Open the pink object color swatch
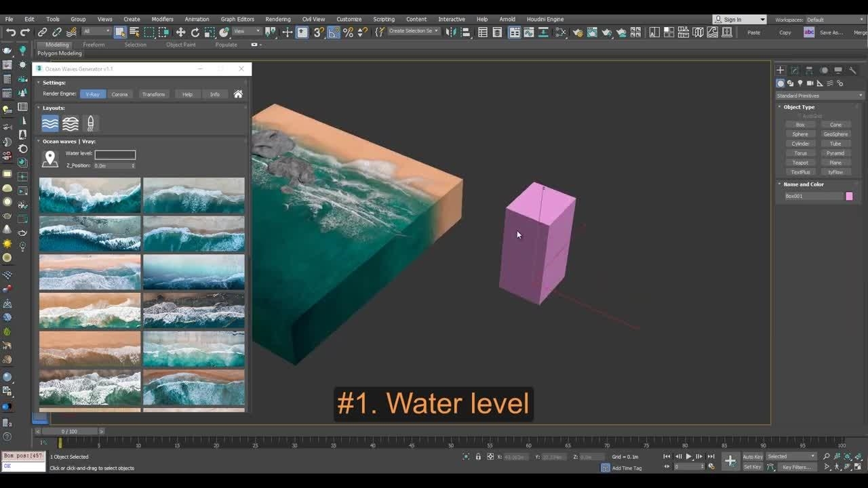Image resolution: width=868 pixels, height=488 pixels. coord(849,196)
